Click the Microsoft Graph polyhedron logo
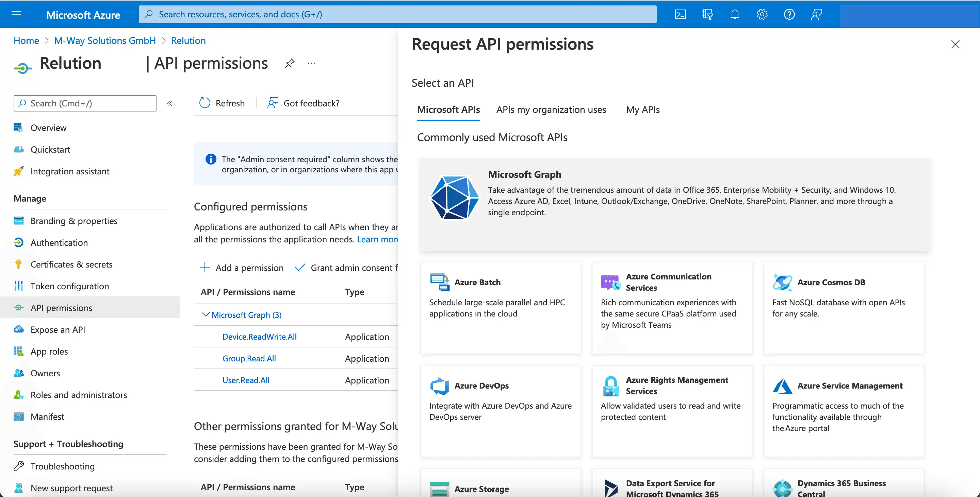Viewport: 980px width, 497px height. click(x=455, y=197)
